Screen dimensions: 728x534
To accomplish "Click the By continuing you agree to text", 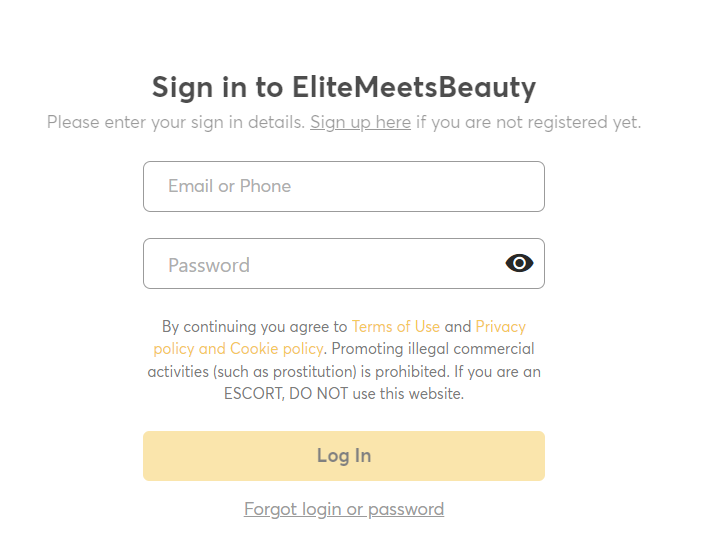I will (254, 327).
